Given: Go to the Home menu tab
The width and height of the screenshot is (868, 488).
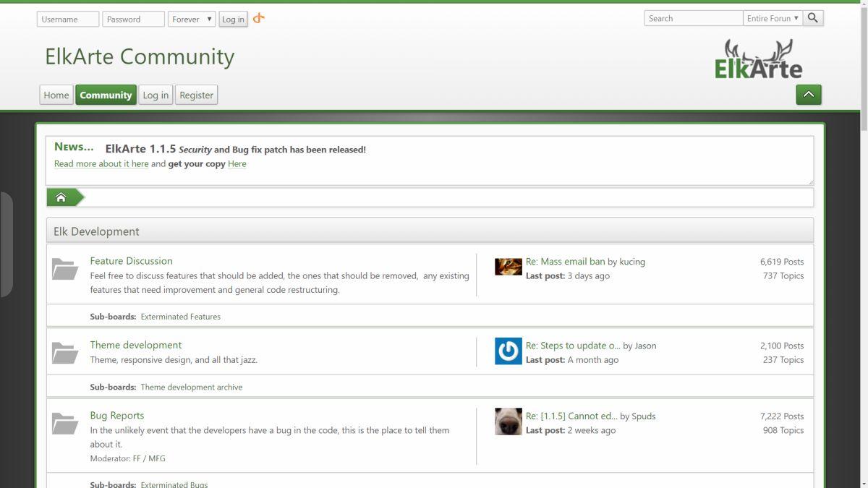Looking at the screenshot, I should (x=56, y=95).
